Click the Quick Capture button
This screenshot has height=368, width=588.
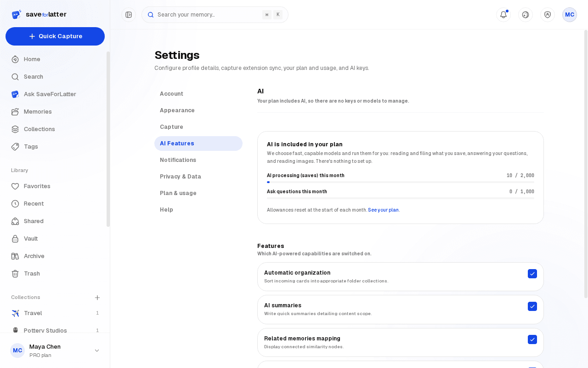pos(55,36)
